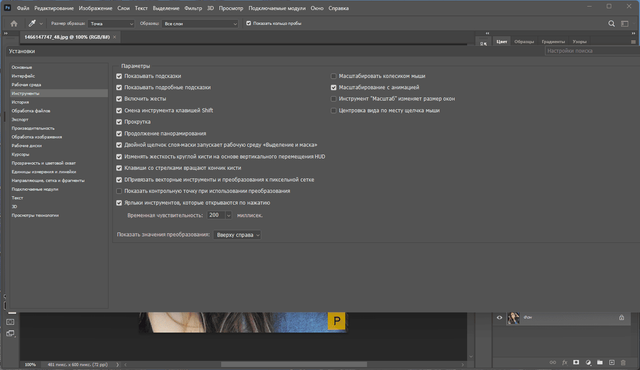The width and height of the screenshot is (640, 370).
Task: Hide the Фон layer with eye icon
Action: click(499, 317)
